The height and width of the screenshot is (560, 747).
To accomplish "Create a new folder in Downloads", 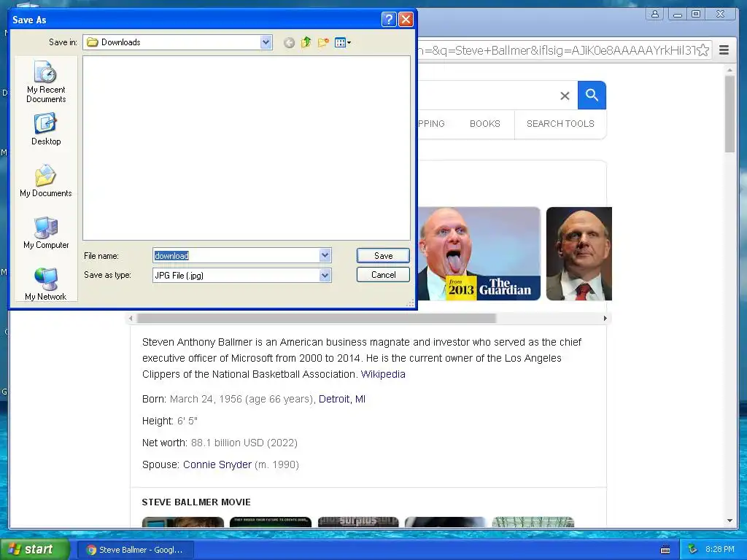I will tap(323, 42).
